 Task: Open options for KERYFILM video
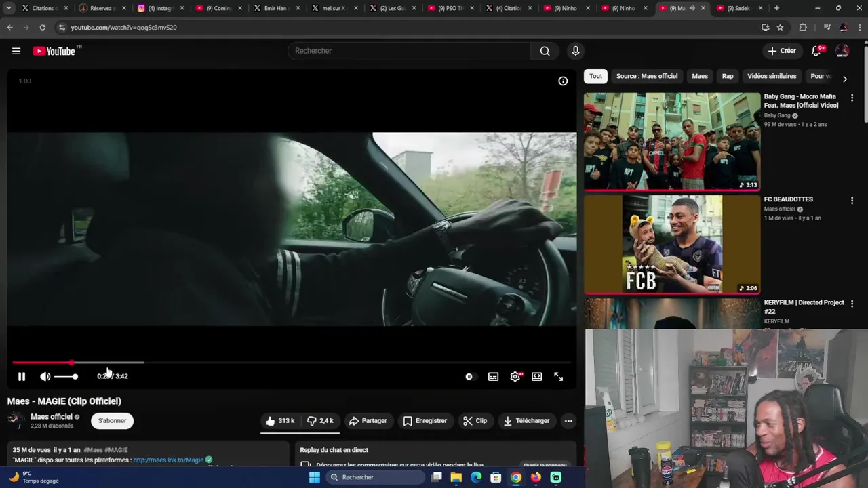pyautogui.click(x=852, y=304)
